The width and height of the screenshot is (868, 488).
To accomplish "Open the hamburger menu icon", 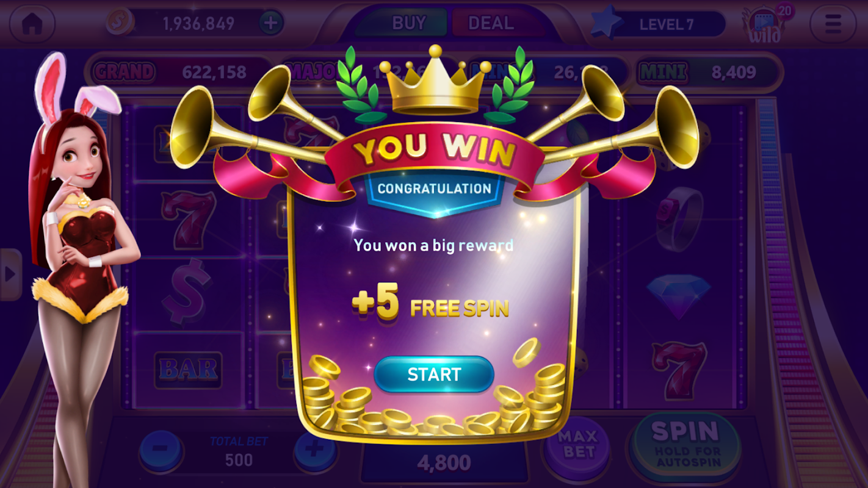I will click(833, 24).
